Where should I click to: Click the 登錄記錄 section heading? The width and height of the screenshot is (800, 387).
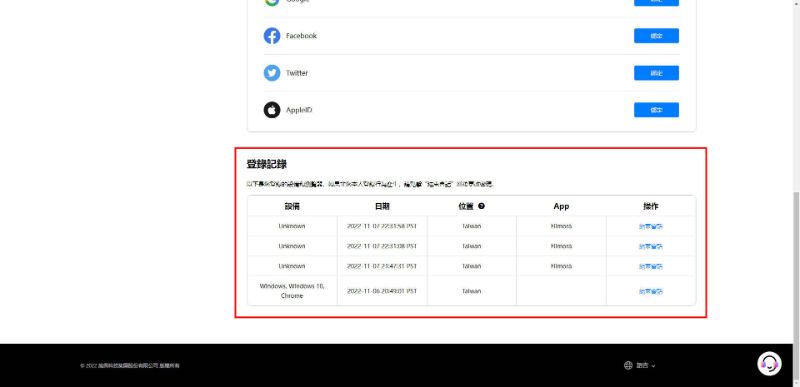point(266,164)
